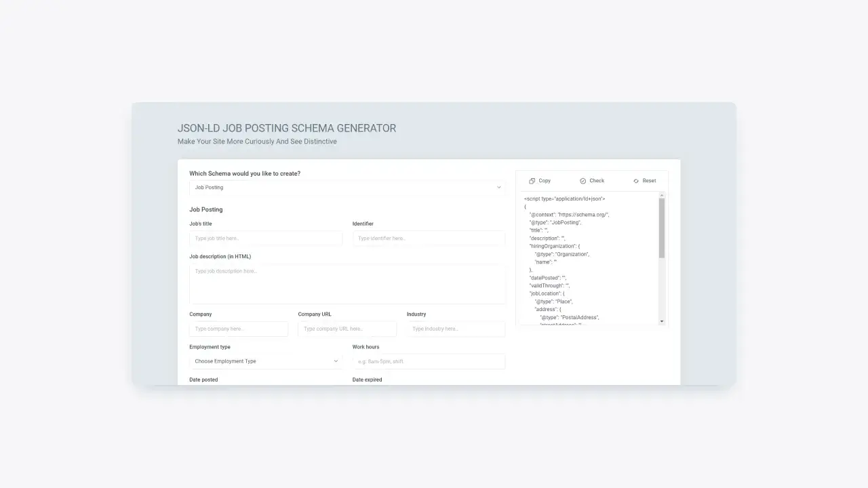Click the Industry input field
The image size is (868, 488).
(456, 329)
